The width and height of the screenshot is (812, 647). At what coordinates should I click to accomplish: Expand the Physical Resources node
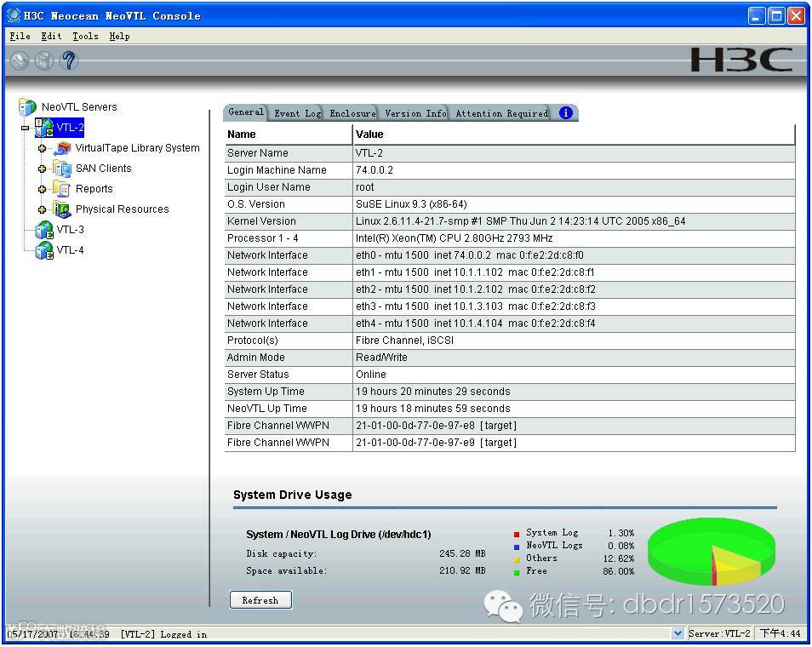coord(43,209)
